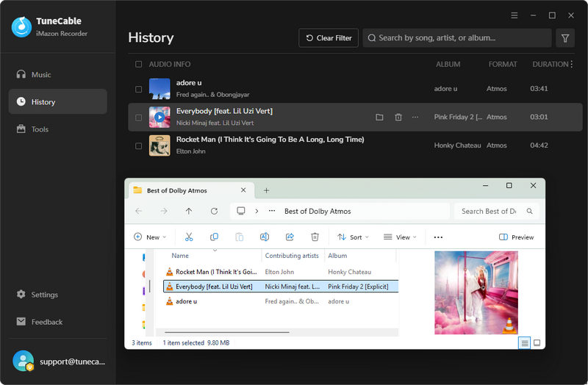Go back in File Explorer

tap(138, 211)
